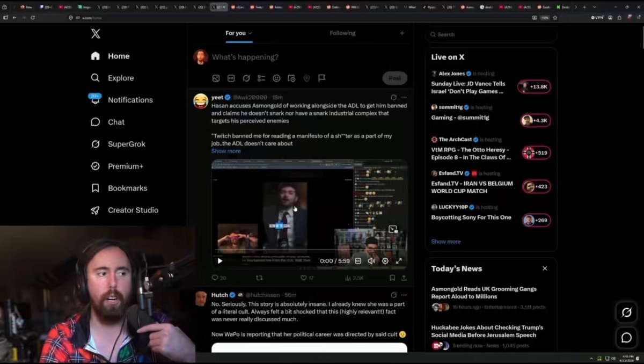Repost yeet's post
The image size is (644, 364).
(260, 278)
